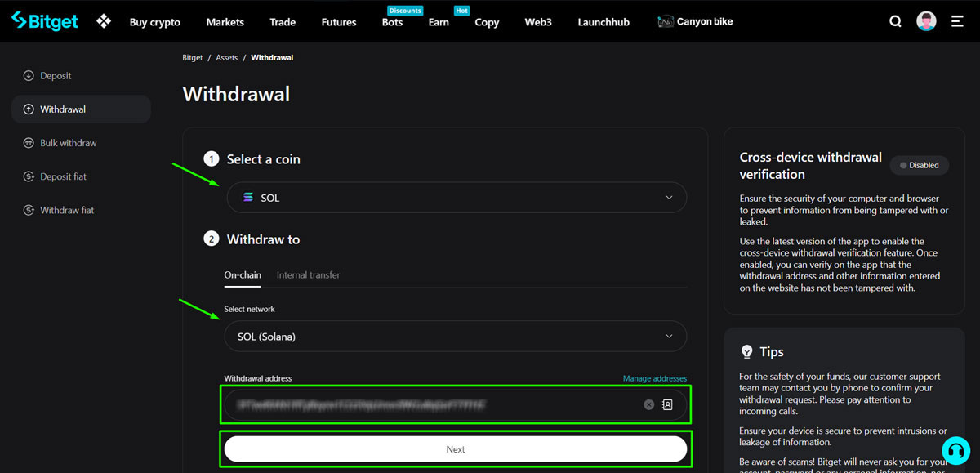
Task: Click into the Withdrawal address field
Action: click(x=456, y=404)
